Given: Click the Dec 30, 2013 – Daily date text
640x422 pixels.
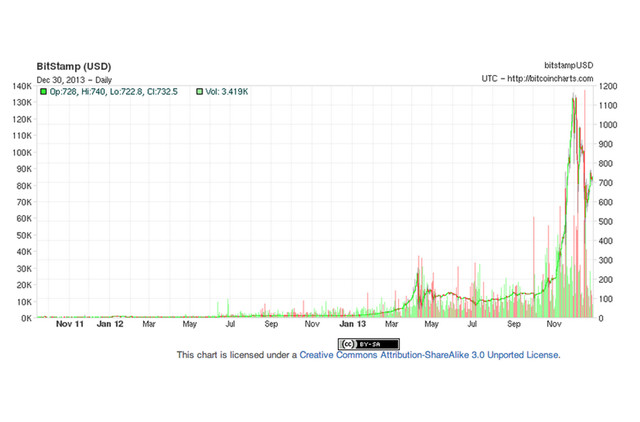Looking at the screenshot, I should [x=78, y=78].
